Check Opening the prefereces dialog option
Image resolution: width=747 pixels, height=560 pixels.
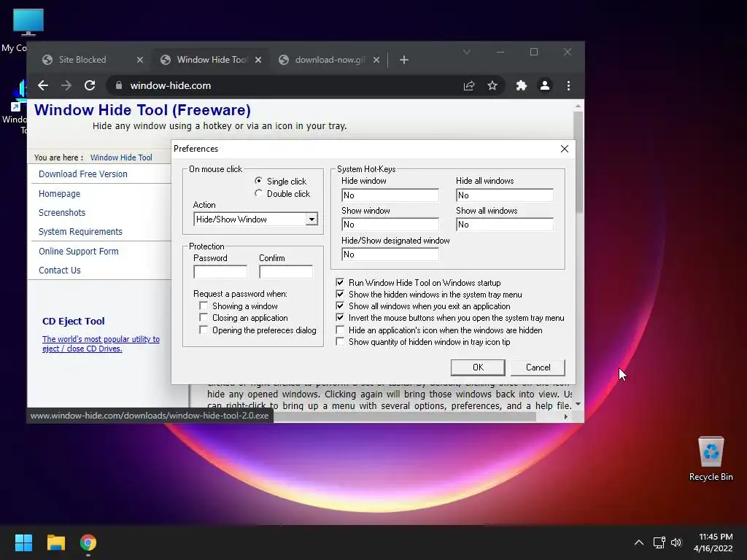(x=204, y=330)
